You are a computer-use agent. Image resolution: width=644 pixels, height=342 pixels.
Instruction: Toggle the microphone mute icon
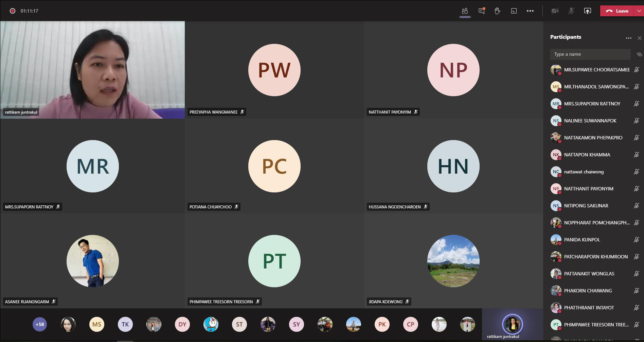click(571, 11)
